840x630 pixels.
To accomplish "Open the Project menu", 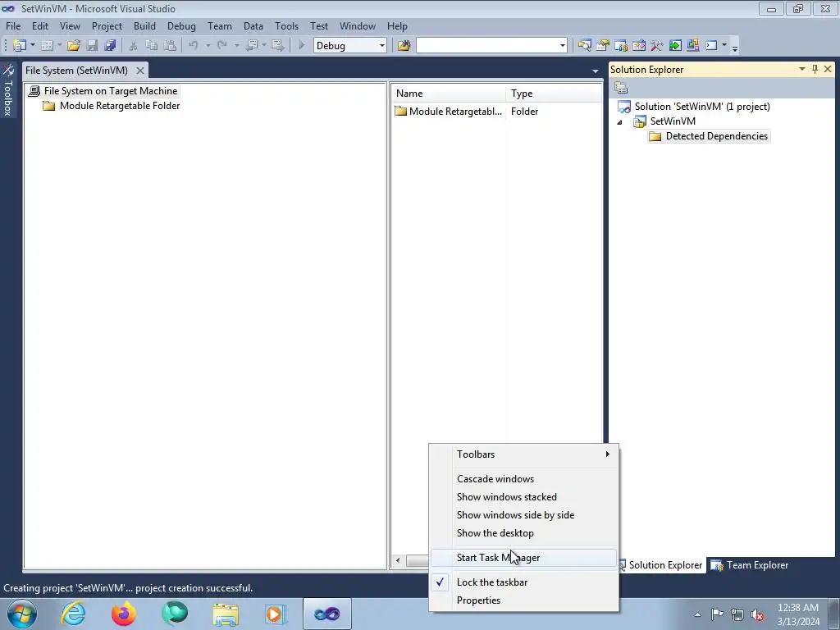I will 107,25.
